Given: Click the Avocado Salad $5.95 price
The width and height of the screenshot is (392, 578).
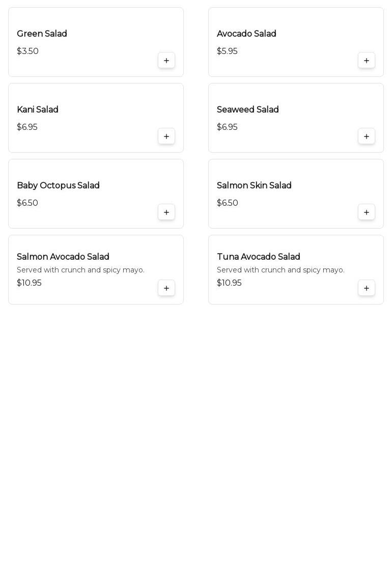Looking at the screenshot, I should point(227,51).
